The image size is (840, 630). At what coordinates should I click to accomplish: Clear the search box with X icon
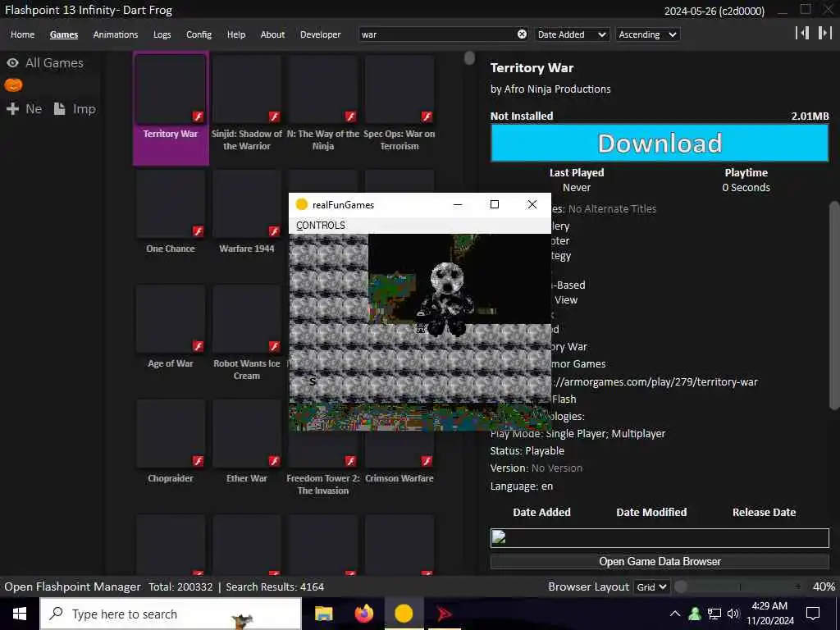522,34
